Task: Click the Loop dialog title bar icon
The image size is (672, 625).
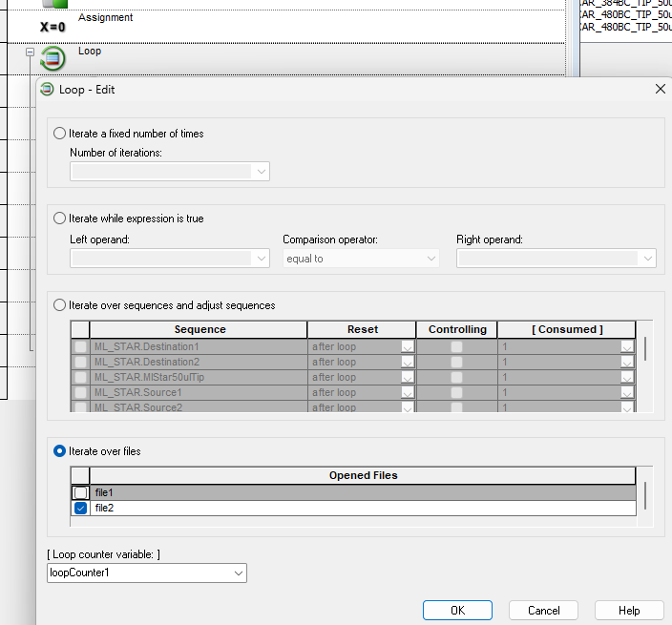Action: pyautogui.click(x=47, y=90)
